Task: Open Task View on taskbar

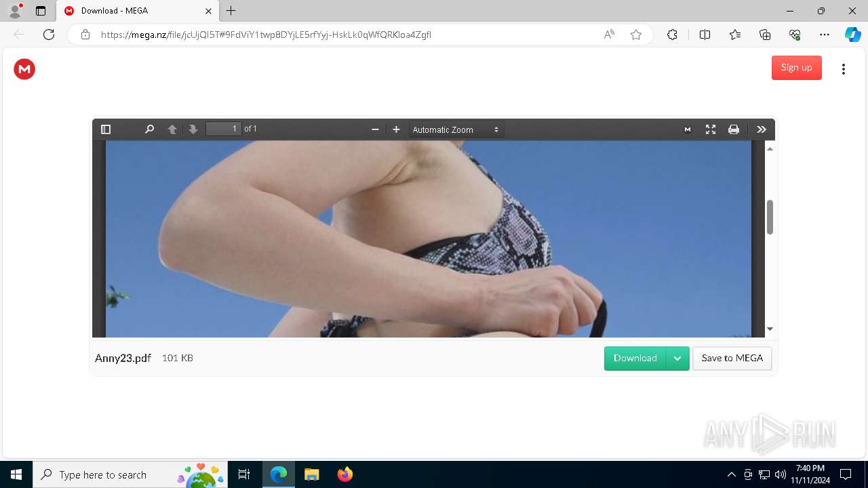Action: (x=244, y=474)
